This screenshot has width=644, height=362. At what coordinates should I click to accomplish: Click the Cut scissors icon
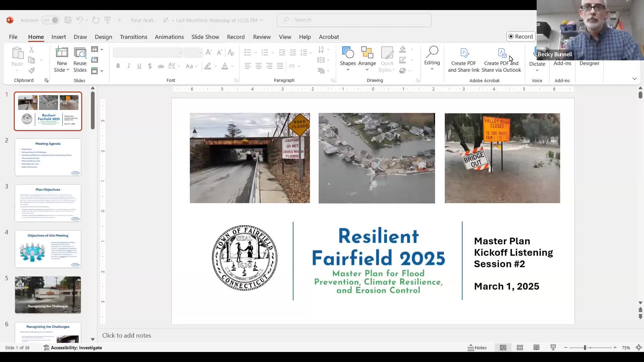[32, 50]
